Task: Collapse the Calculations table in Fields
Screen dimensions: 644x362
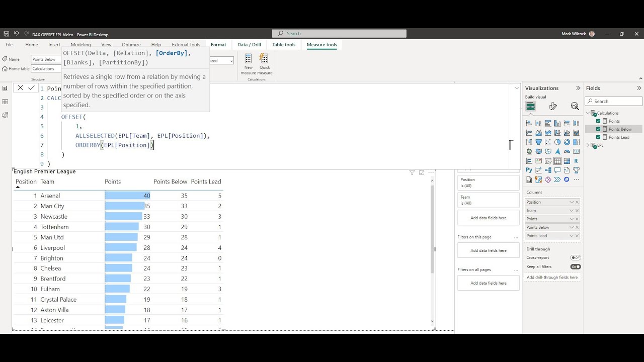Action: pyautogui.click(x=588, y=113)
